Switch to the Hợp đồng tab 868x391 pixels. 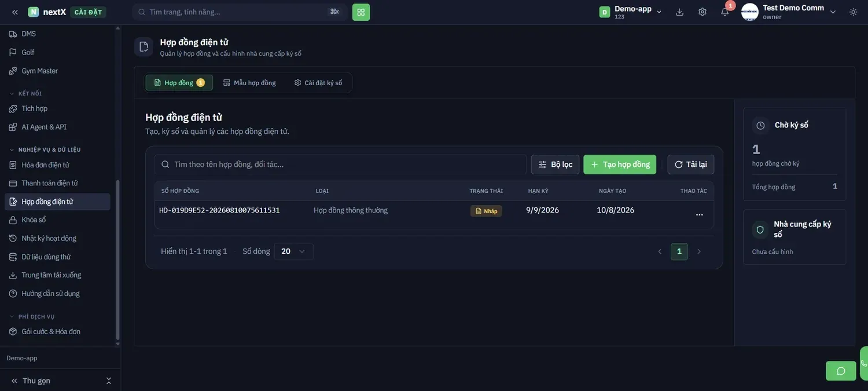coord(179,83)
